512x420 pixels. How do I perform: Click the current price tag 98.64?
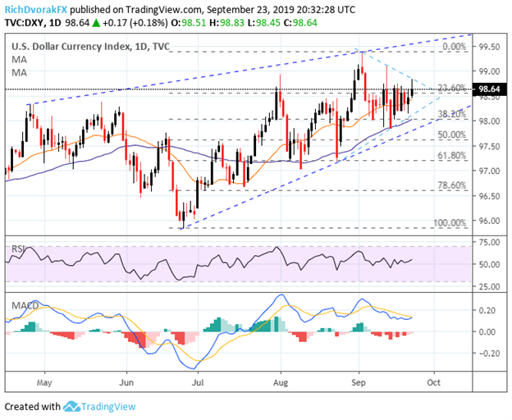pyautogui.click(x=490, y=89)
